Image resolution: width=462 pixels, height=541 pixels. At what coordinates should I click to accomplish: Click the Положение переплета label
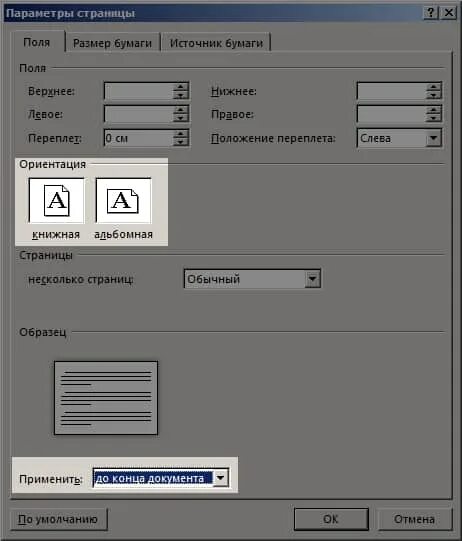tap(273, 138)
